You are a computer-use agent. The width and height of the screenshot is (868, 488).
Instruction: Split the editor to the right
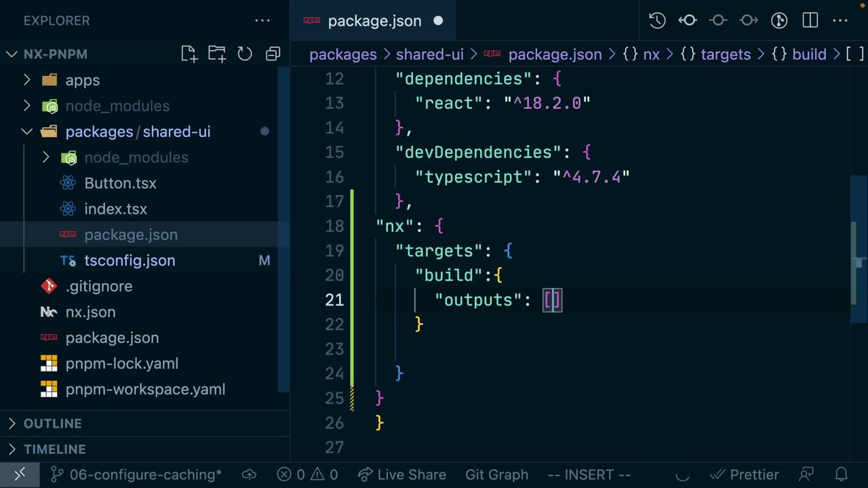tap(810, 21)
